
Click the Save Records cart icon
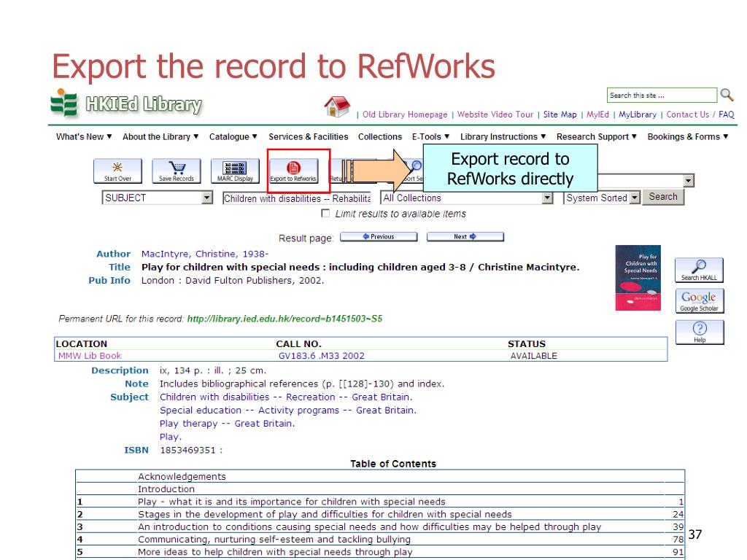[x=177, y=171]
